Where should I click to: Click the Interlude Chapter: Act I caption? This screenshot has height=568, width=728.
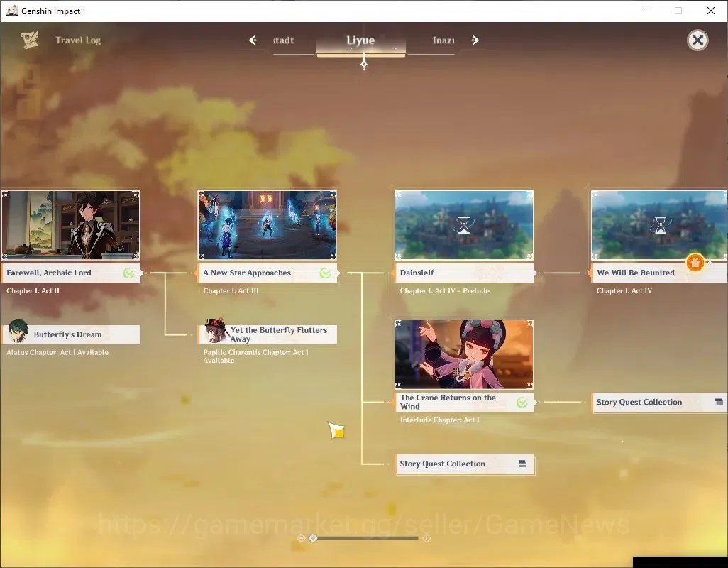click(439, 420)
